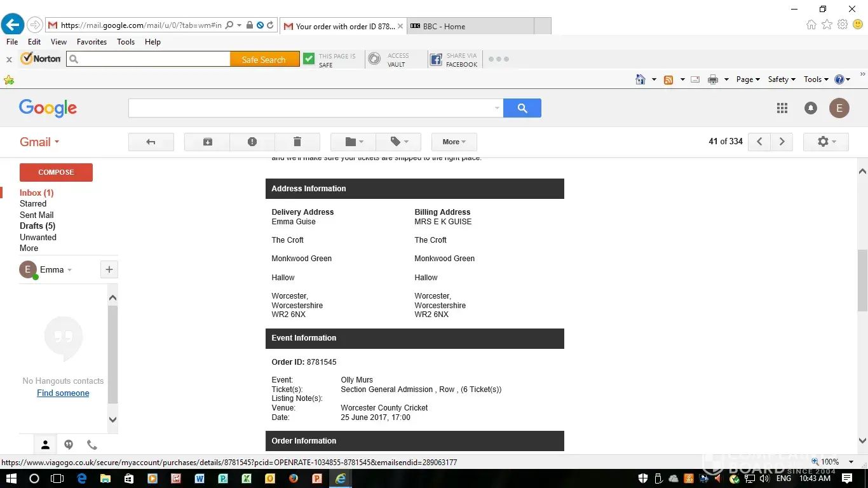Delete the email with the trash icon
This screenshot has height=488, width=868.
pos(297,142)
